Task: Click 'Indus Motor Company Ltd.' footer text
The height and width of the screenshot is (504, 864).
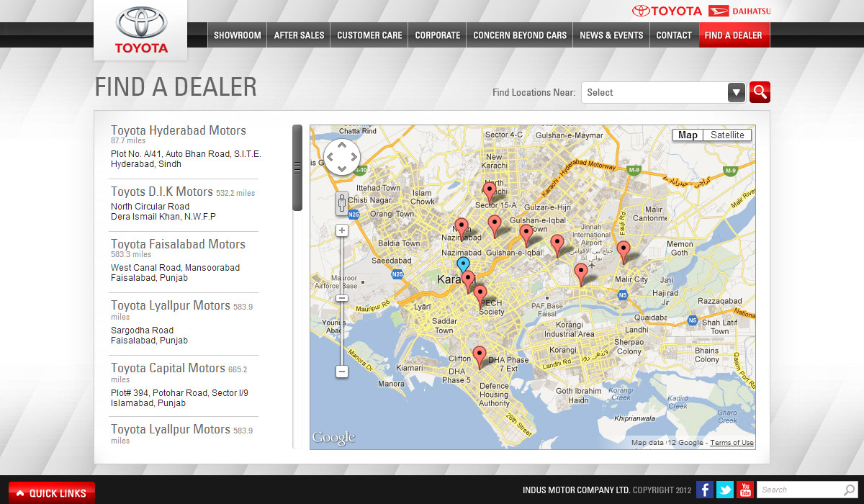Action: tap(577, 490)
